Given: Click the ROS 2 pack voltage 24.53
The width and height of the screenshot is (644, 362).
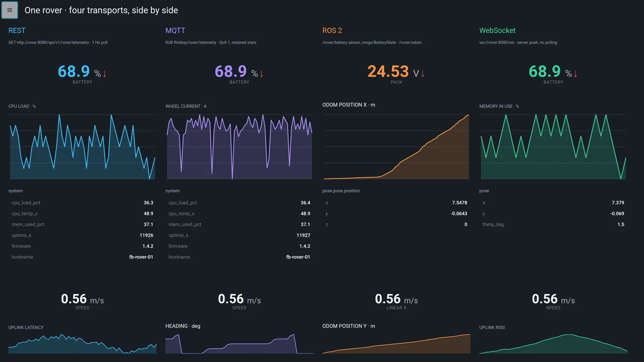Looking at the screenshot, I should (388, 72).
